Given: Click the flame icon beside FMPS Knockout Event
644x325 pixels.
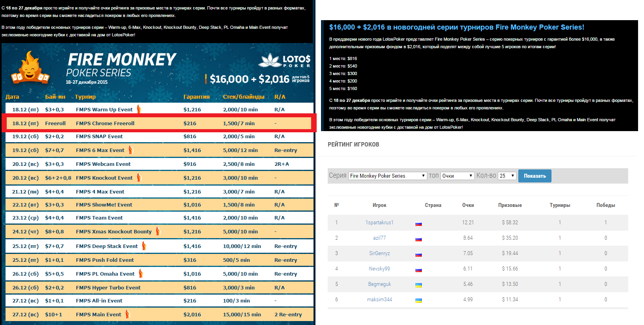Looking at the screenshot, I should click(139, 178).
